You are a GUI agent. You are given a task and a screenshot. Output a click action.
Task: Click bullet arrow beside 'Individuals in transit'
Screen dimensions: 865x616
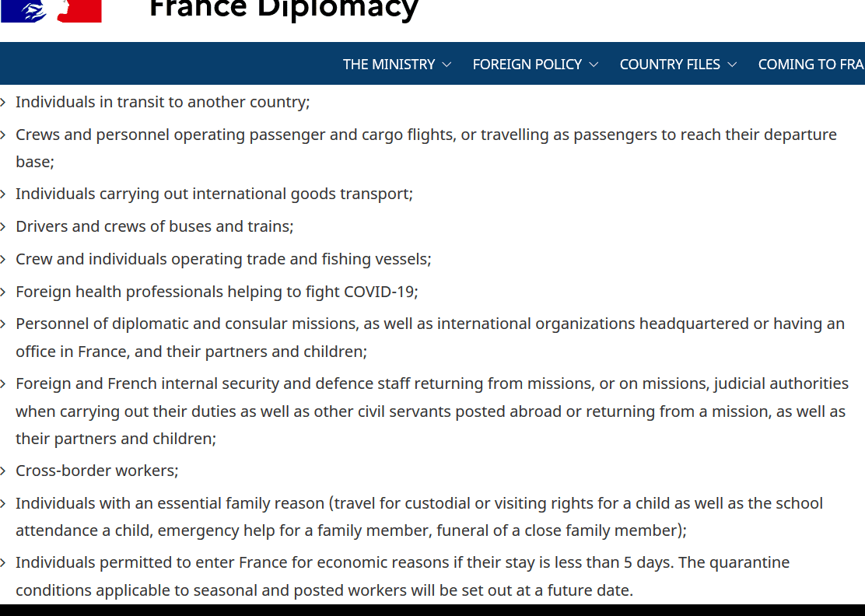click(3, 103)
